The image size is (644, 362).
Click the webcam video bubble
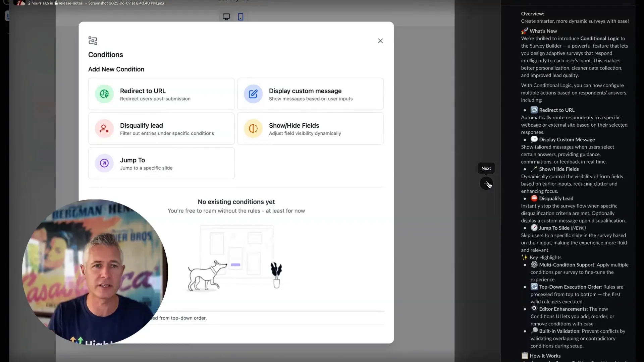[95, 271]
